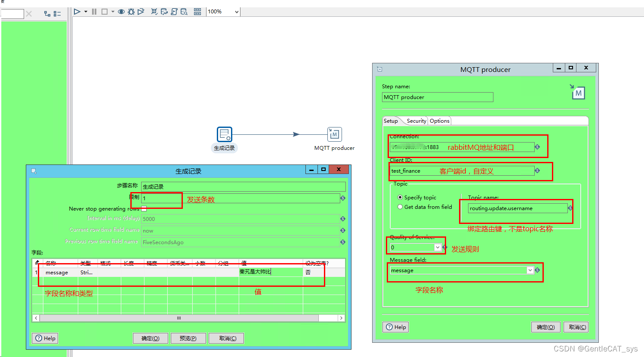This screenshot has height=357, width=644.
Task: Click the Connection address field
Action: pyautogui.click(x=462, y=147)
